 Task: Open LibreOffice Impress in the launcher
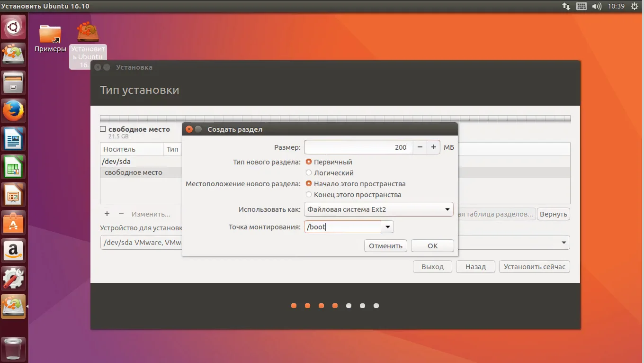(13, 195)
